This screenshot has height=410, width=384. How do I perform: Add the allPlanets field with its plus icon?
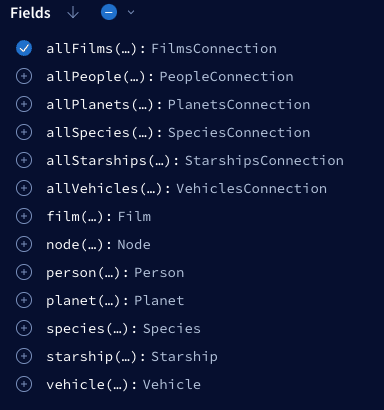(24, 104)
